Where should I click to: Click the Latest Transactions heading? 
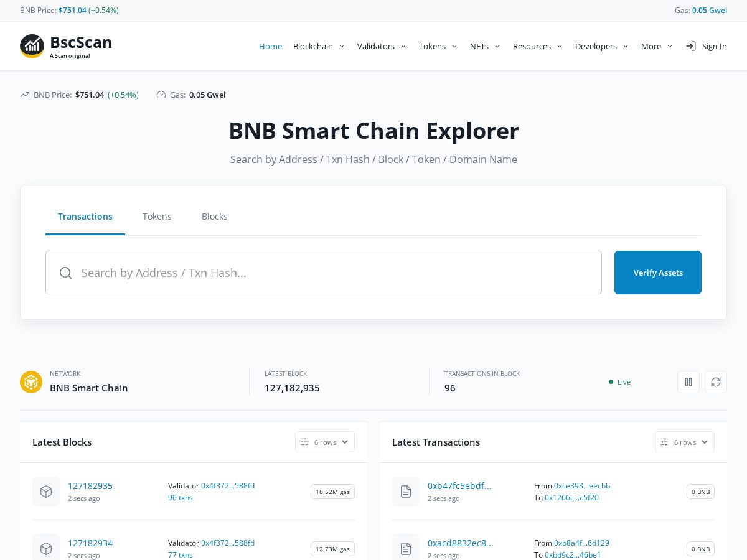[x=436, y=442]
